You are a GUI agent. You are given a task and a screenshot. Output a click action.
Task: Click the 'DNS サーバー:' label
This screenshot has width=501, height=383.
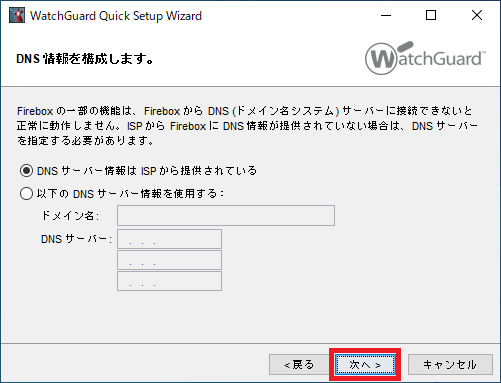tap(76, 239)
